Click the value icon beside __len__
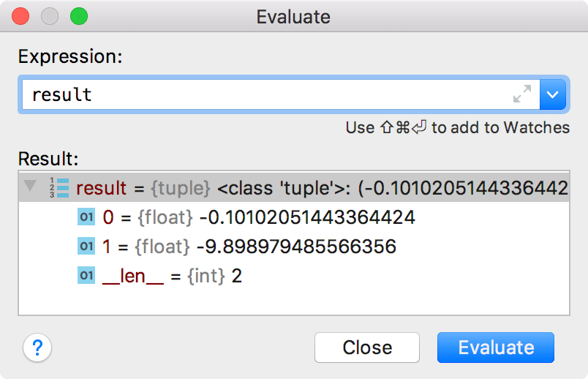 point(86,275)
